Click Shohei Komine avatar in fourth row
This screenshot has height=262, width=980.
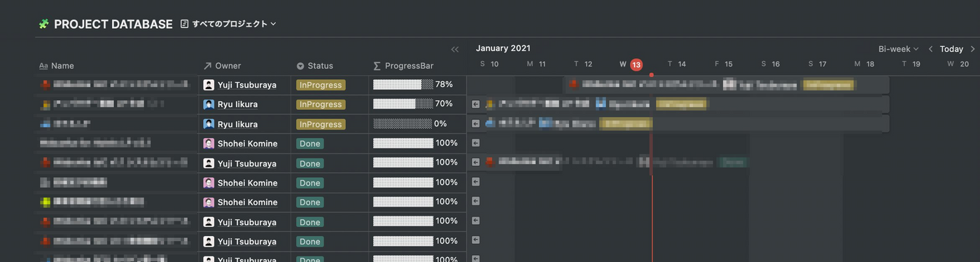(209, 144)
